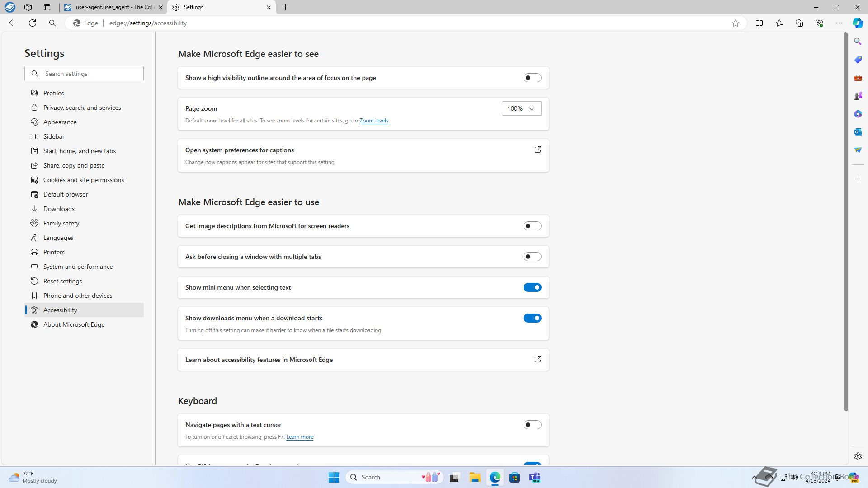
Task: Click the browser Back arrow
Action: coord(13,23)
